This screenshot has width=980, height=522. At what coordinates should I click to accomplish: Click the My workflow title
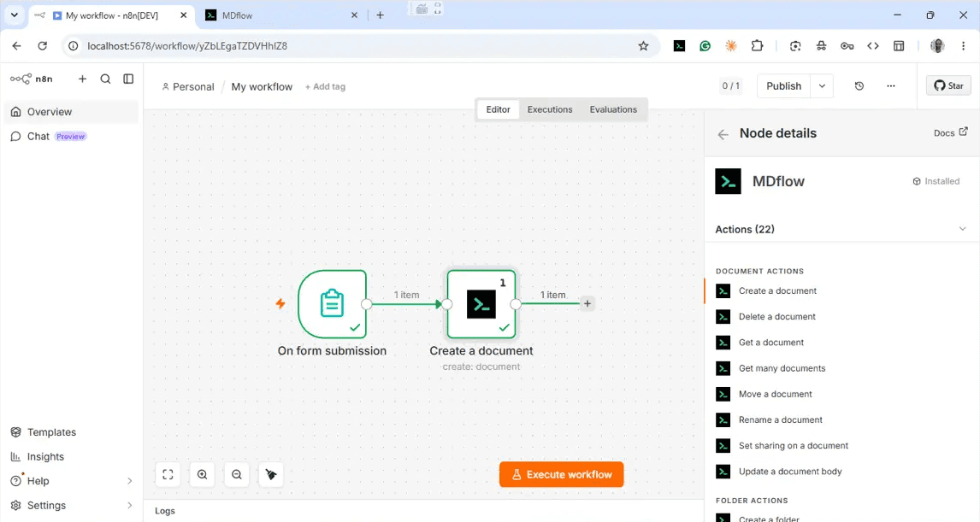tap(262, 87)
